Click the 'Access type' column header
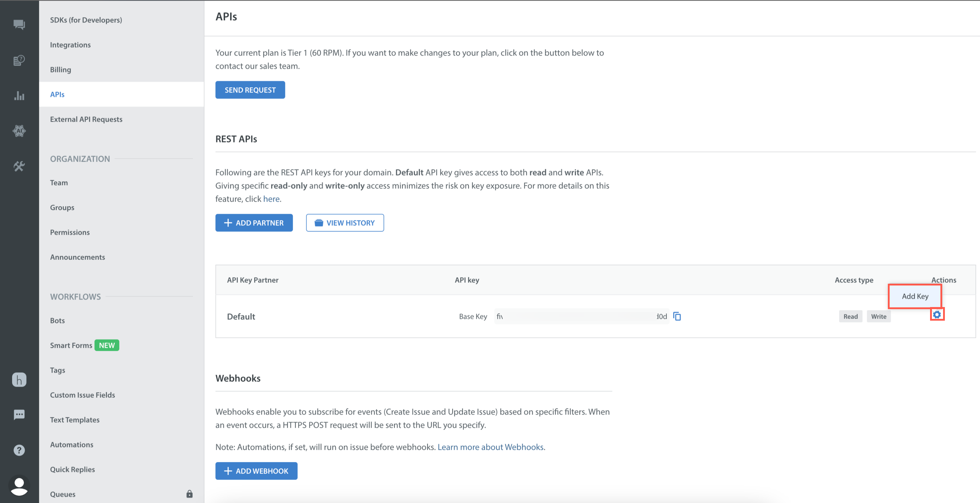 coord(854,280)
